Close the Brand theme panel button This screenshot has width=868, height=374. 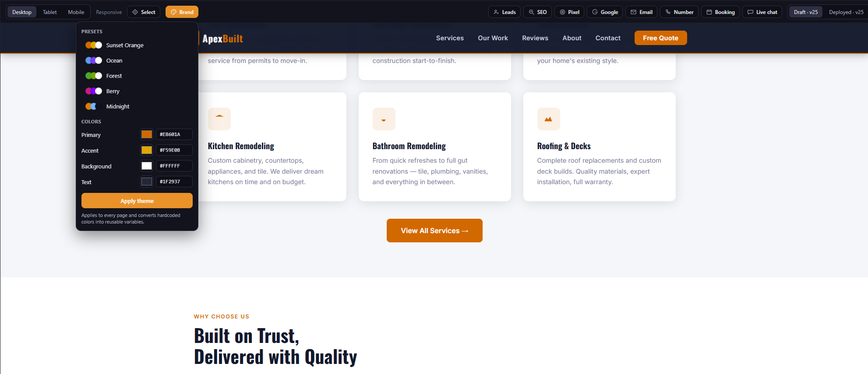point(182,12)
